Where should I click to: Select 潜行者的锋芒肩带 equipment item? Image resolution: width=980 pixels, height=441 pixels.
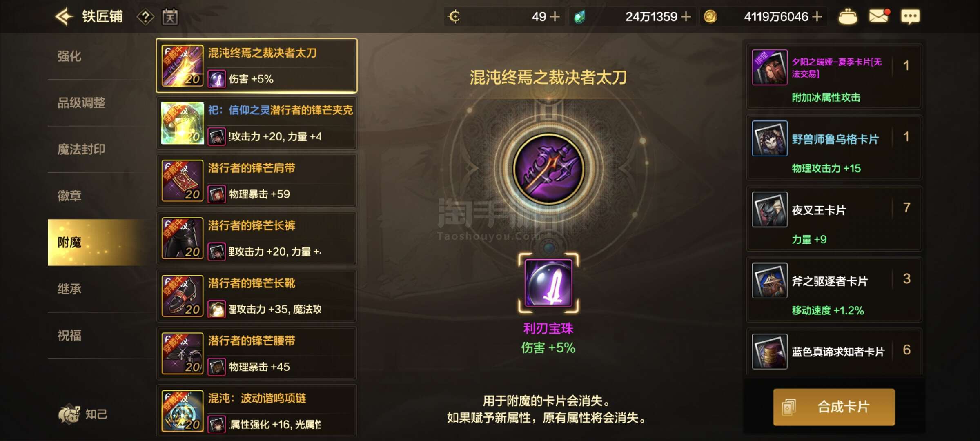point(256,181)
